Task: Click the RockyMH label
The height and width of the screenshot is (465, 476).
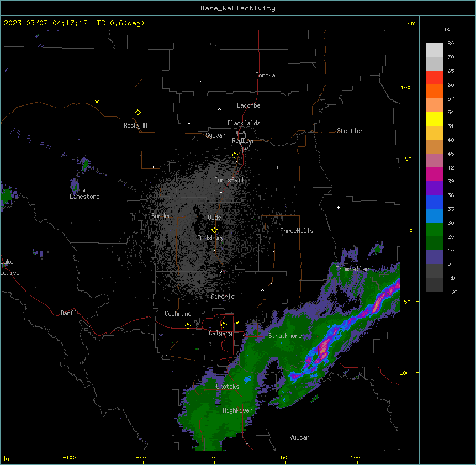Action: (x=135, y=125)
